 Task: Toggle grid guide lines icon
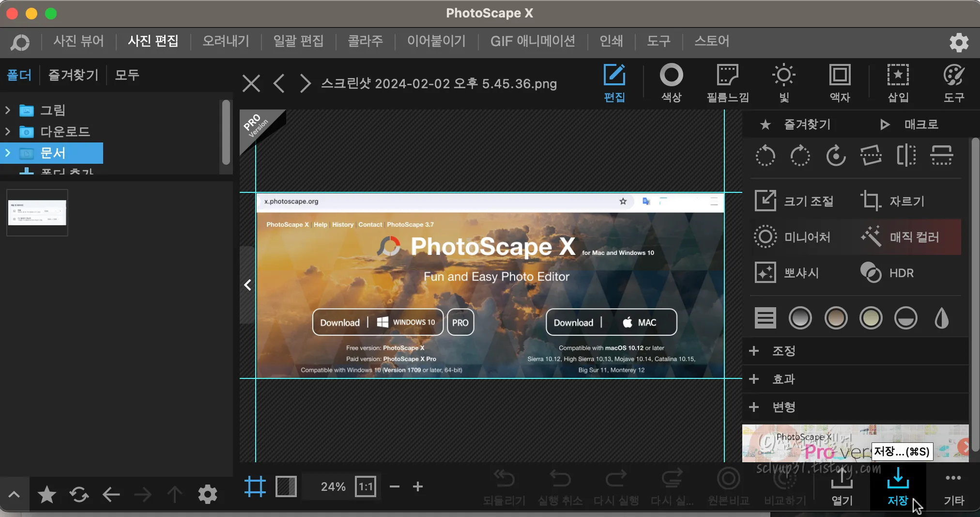[x=255, y=486]
